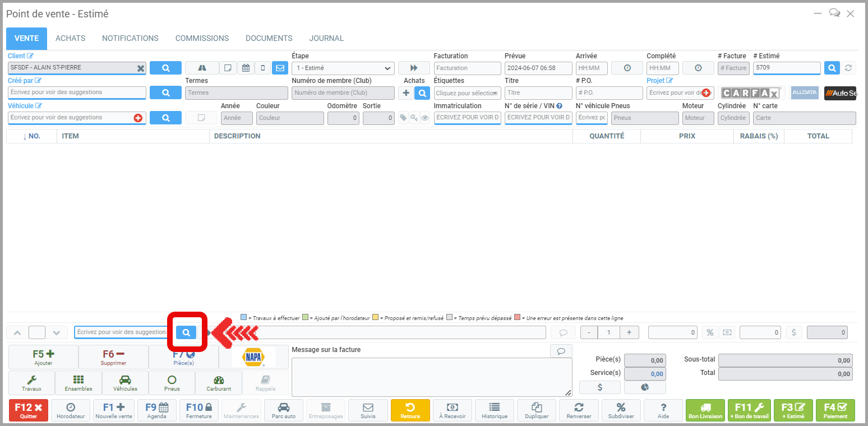Click the down chevron beside line number box
Viewport: 868px width, 426px height.
tap(57, 332)
